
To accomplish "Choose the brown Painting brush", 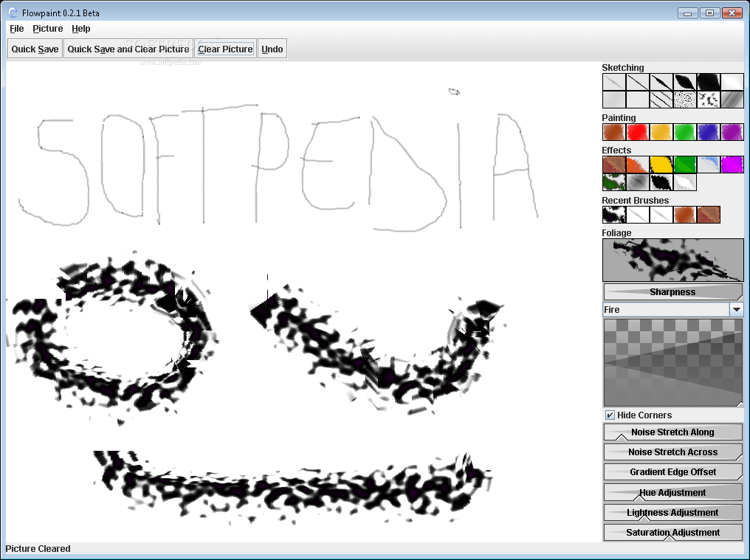I will pos(613,132).
